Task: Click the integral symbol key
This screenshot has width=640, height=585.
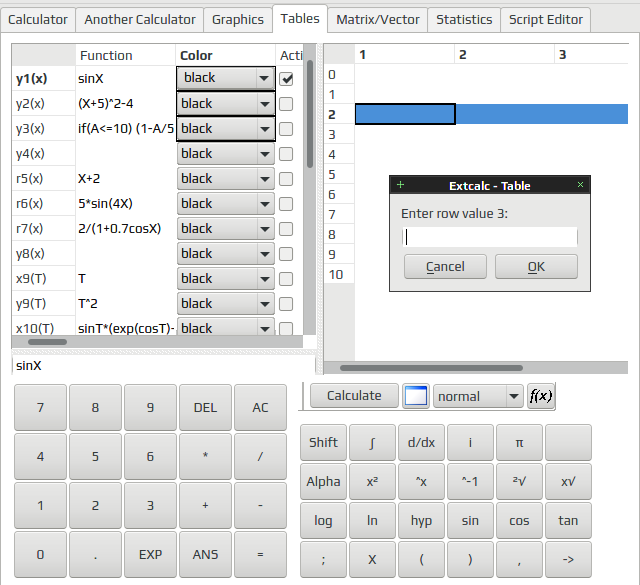Action: 372,443
